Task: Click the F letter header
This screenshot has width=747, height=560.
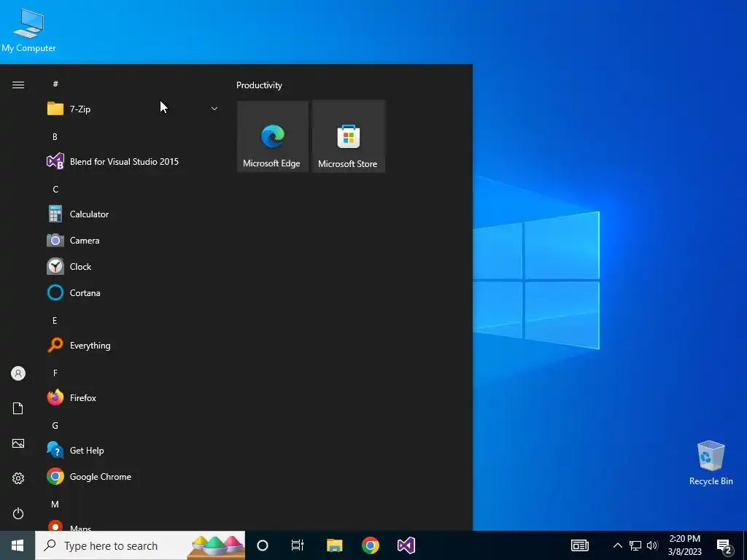Action: coord(55,373)
